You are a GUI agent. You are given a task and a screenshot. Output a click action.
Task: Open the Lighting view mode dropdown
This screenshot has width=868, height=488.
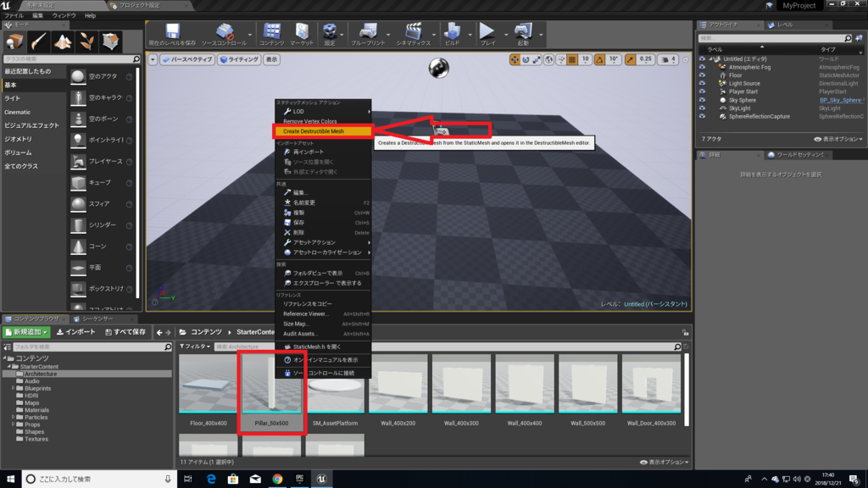pos(239,60)
